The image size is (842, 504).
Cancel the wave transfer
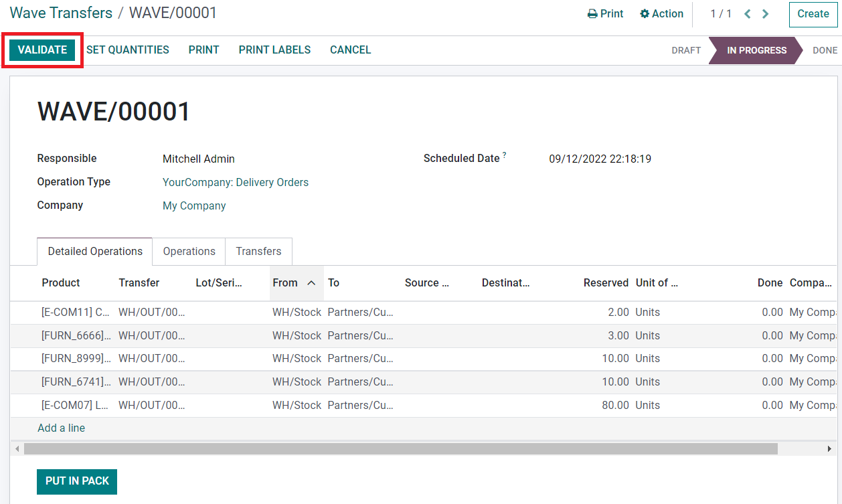[350, 50]
